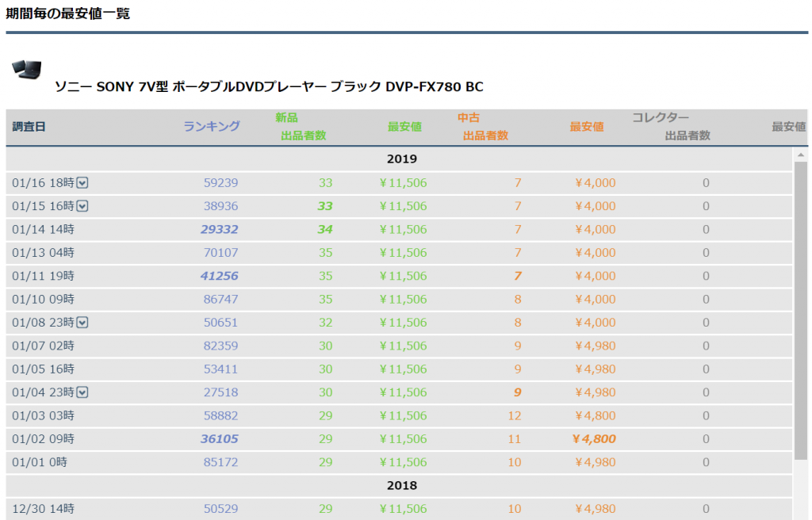Click ranking value 82359
The width and height of the screenshot is (812, 520).
pyautogui.click(x=220, y=346)
